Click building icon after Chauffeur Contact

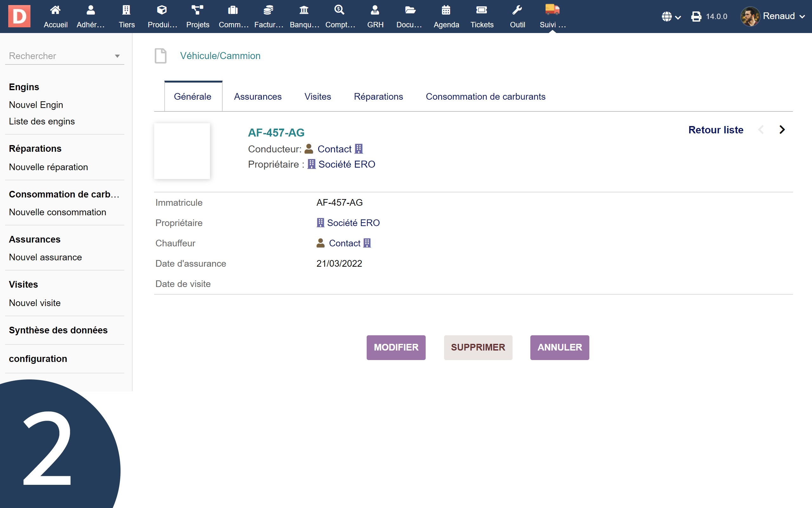tap(367, 243)
